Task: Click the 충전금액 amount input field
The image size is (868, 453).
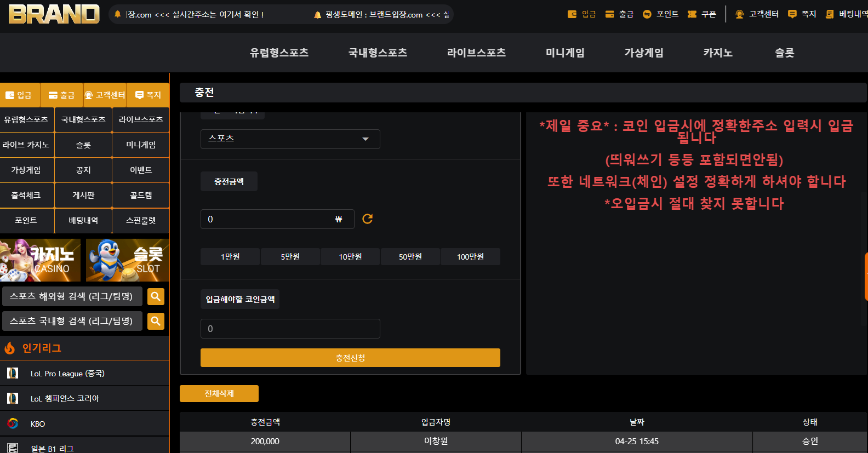Action: coord(277,219)
